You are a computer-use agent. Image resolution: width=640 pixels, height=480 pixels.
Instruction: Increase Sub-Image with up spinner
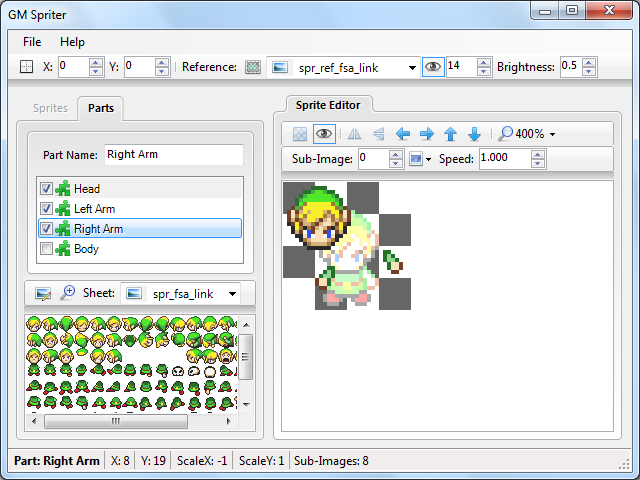pyautogui.click(x=396, y=155)
